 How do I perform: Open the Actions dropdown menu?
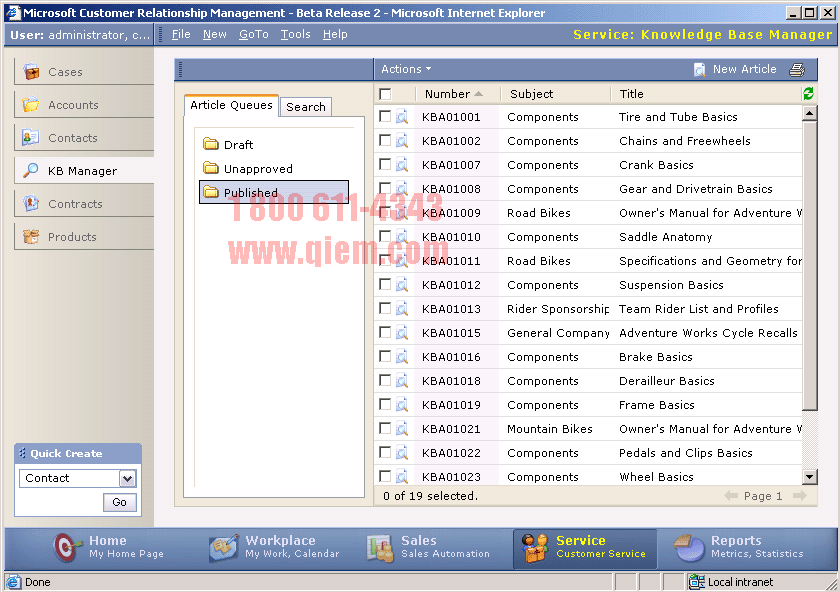pos(406,69)
